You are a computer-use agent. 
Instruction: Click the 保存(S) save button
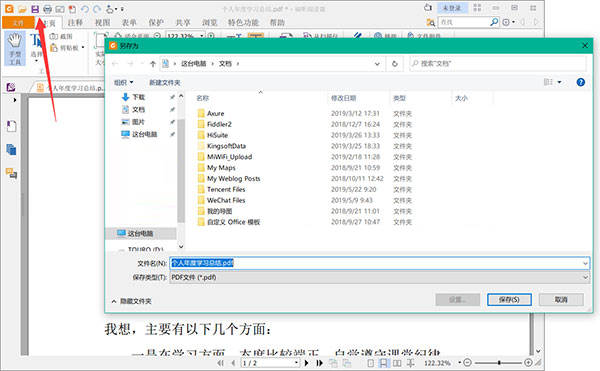(509, 299)
